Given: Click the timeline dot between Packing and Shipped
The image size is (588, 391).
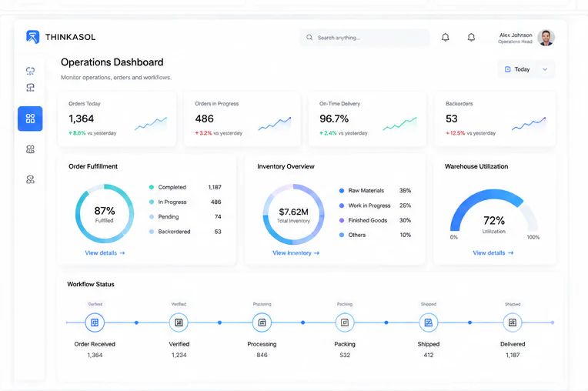Looking at the screenshot, I should pyautogui.click(x=386, y=322).
